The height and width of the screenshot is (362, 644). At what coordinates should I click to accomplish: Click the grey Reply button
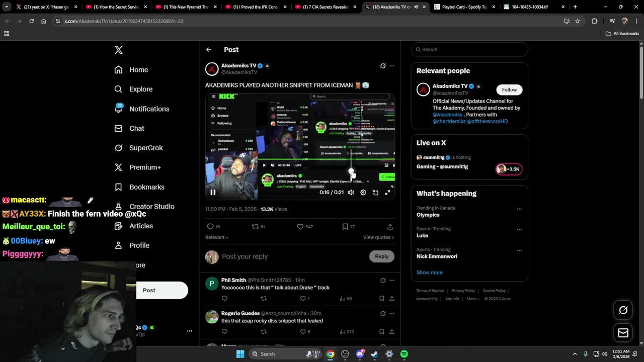[x=382, y=256]
